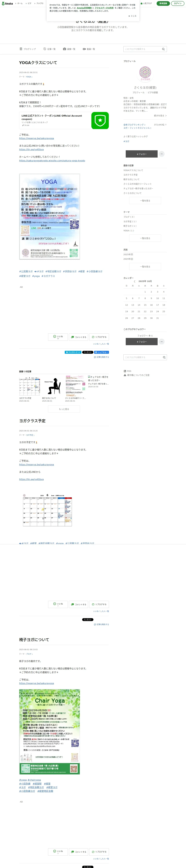The image size is (186, 868).
Task: Close cookie notice with とじる
Action: 132,16
